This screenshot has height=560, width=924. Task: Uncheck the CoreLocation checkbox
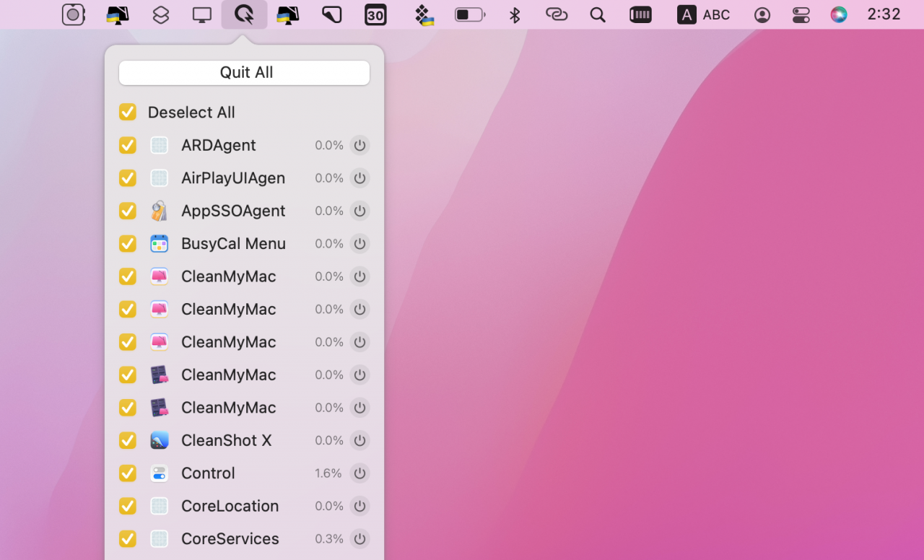point(128,506)
